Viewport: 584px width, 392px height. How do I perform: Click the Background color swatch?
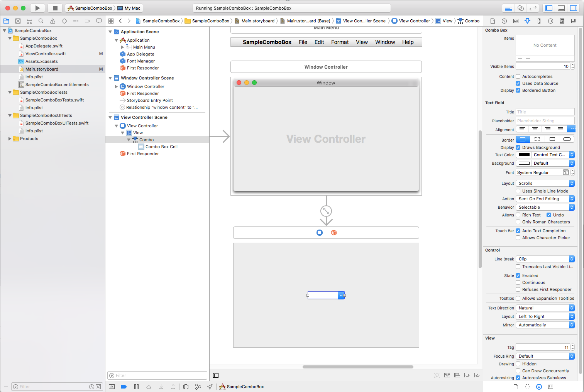(x=524, y=163)
